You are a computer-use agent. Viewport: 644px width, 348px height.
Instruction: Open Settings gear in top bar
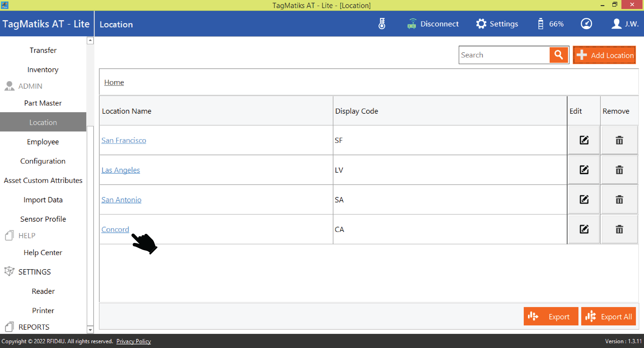[481, 24]
